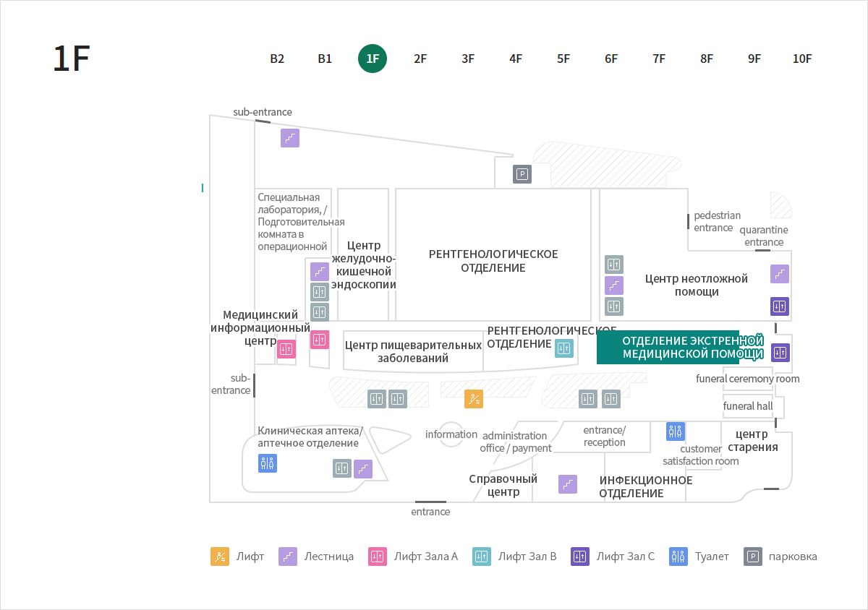The height and width of the screenshot is (610, 868).
Task: Click the stairs icon beside the top sub-entrance
Action: (290, 138)
